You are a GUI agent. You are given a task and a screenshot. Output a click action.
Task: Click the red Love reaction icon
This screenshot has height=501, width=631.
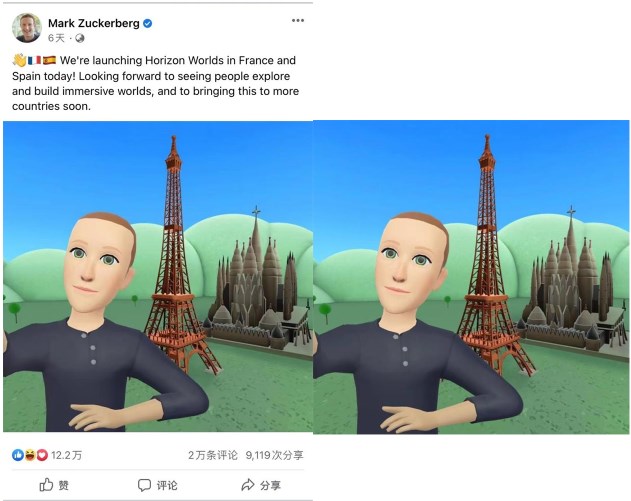[42, 455]
